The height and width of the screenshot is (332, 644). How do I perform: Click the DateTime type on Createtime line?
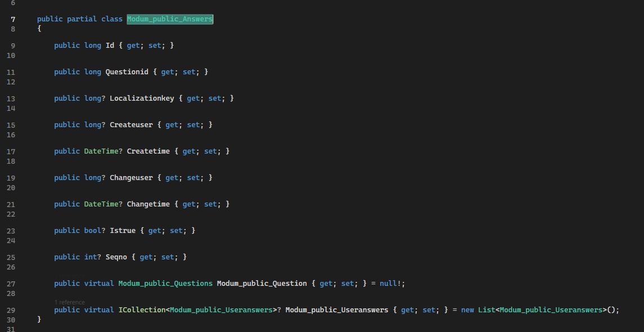click(101, 151)
